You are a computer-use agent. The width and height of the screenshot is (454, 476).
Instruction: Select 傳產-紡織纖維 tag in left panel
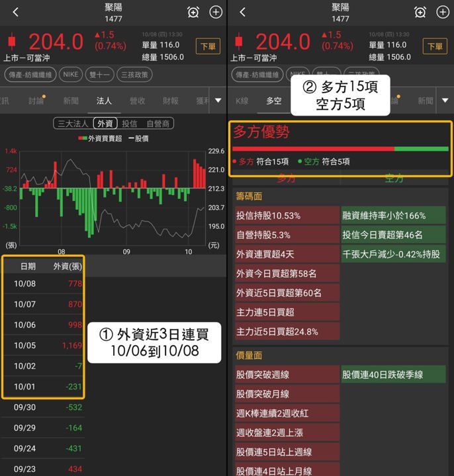click(30, 75)
